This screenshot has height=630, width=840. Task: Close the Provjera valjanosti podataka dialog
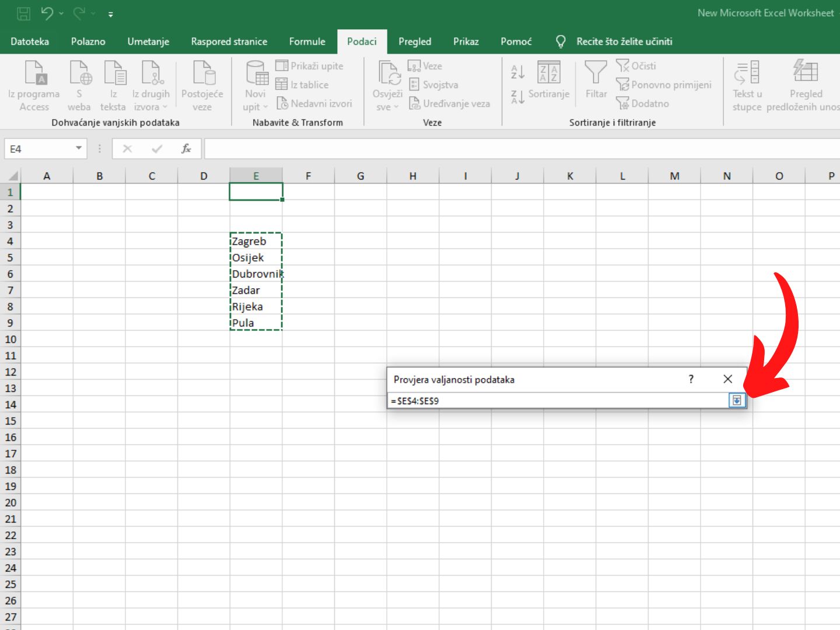[x=727, y=379]
